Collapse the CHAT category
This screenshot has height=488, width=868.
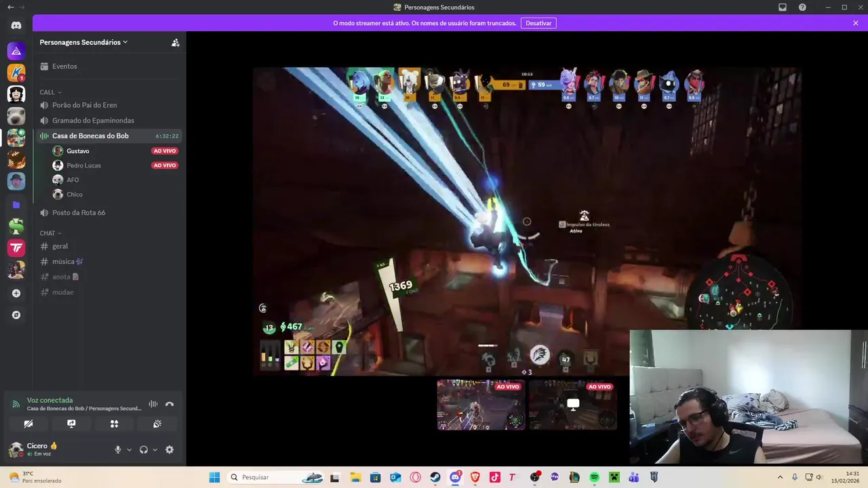click(x=50, y=233)
